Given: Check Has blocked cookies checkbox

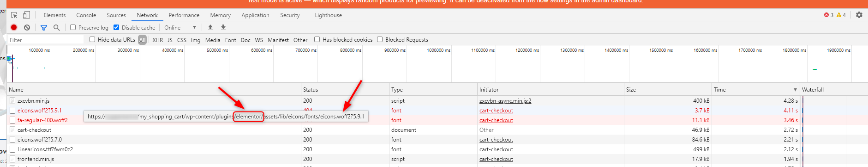Looking at the screenshot, I should pos(317,39).
